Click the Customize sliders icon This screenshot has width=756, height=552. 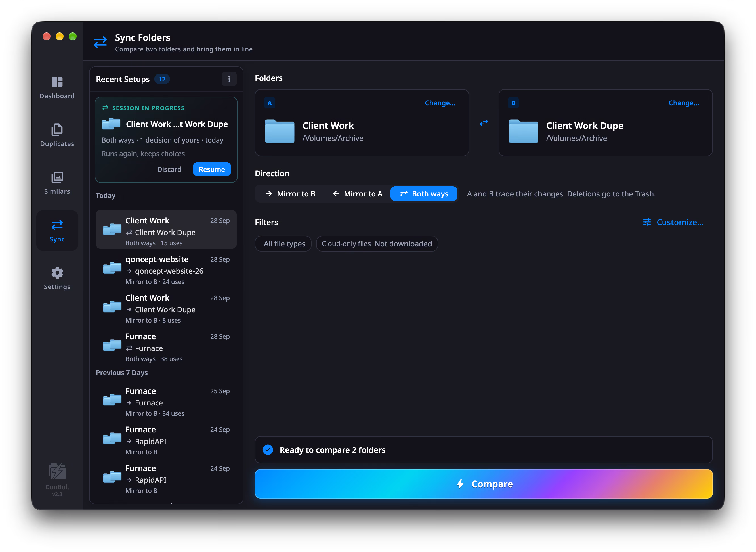[647, 222]
